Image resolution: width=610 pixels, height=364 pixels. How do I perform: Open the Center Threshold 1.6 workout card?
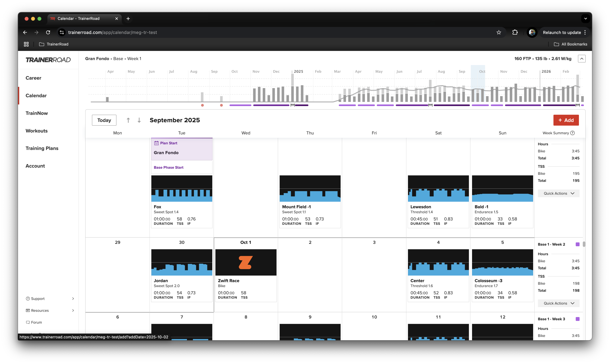[438, 275]
